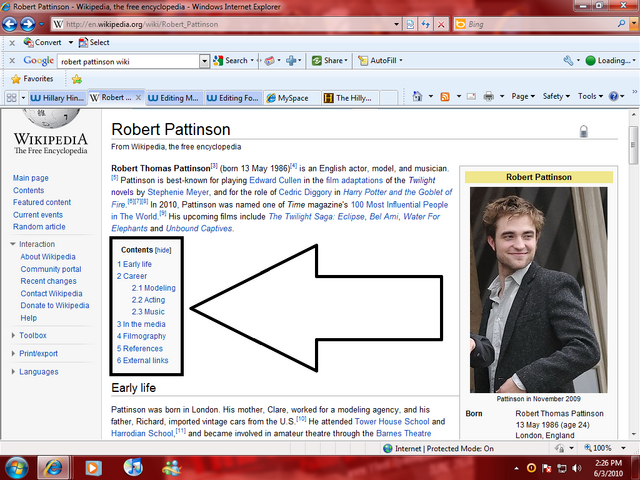Click the protection padlock icon on article
Image resolution: width=640 pixels, height=480 pixels.
584,131
